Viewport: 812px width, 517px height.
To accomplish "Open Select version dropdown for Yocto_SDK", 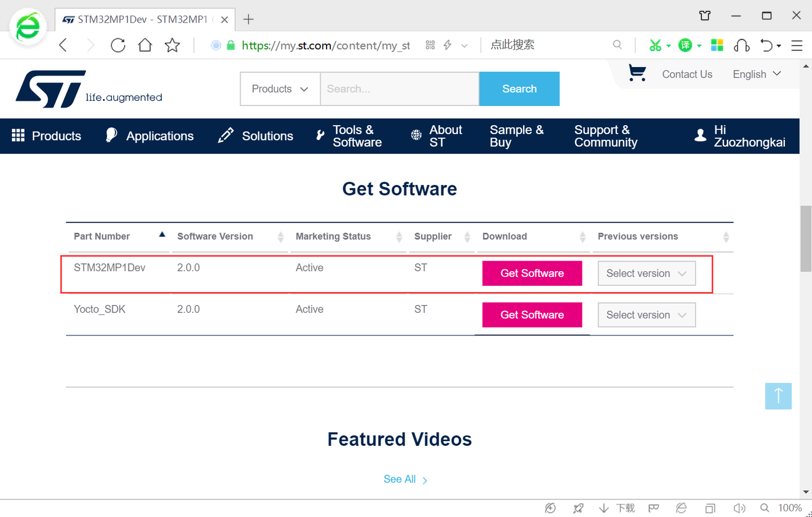I will pyautogui.click(x=646, y=315).
